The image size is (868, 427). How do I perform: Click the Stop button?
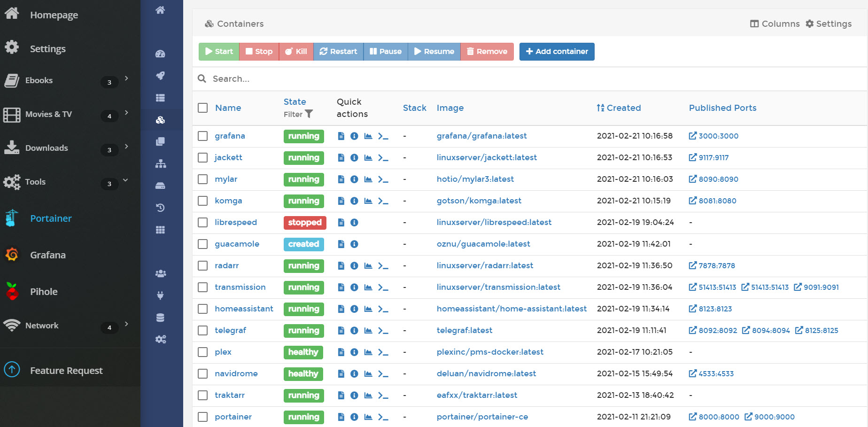(x=259, y=52)
